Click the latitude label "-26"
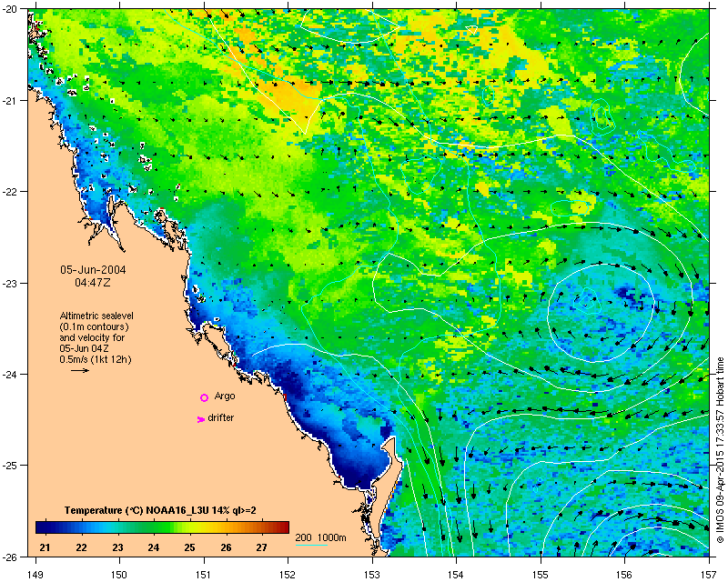Image resolution: width=728 pixels, height=582 pixels. point(9,557)
